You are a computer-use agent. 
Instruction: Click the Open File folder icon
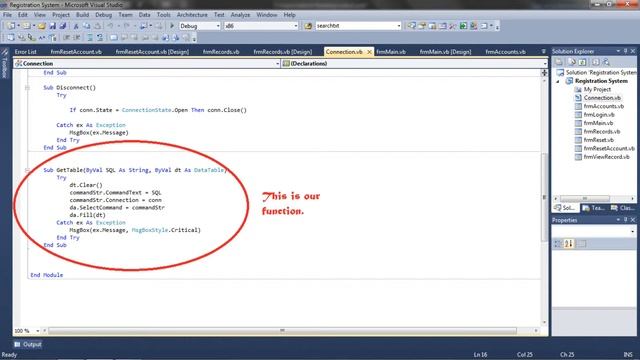pyautogui.click(x=42, y=26)
